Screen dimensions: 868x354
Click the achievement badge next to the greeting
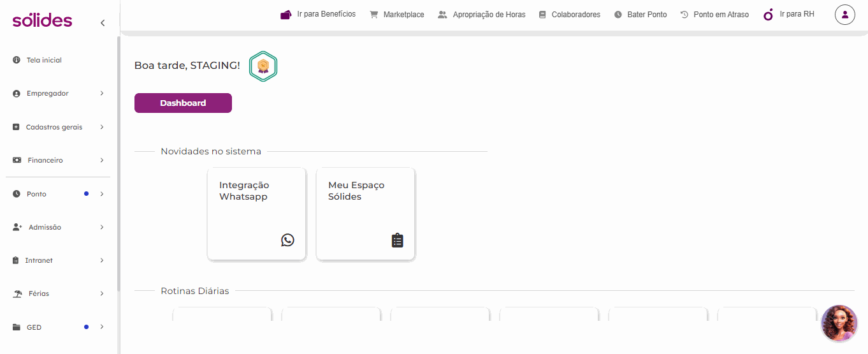263,66
